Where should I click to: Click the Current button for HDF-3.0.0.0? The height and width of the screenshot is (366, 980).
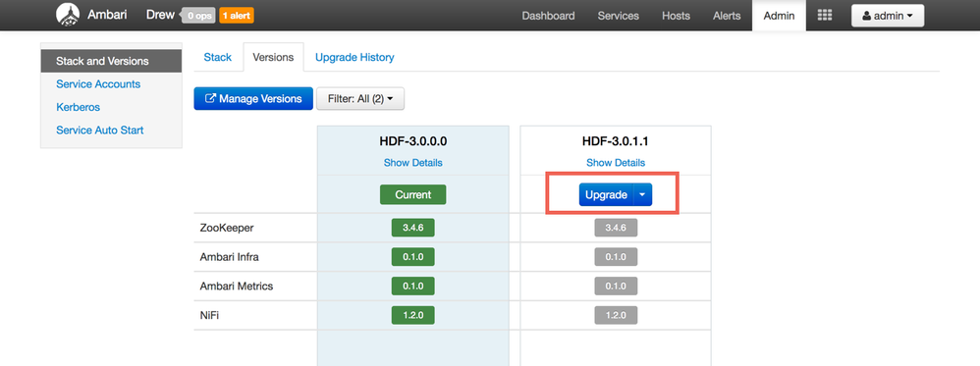click(413, 195)
